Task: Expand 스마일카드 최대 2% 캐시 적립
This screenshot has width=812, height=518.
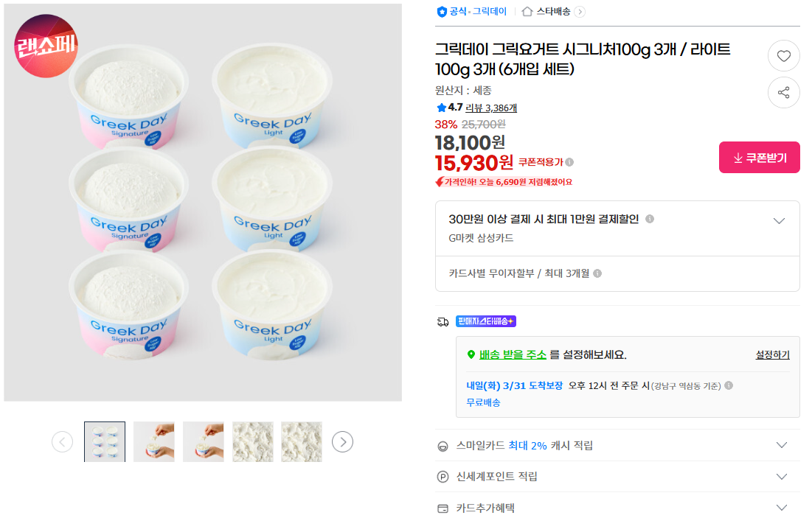Action: [782, 445]
